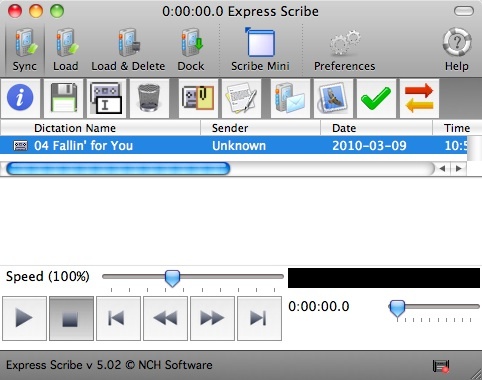
Task: Click the Load toolbar icon
Action: click(66, 50)
